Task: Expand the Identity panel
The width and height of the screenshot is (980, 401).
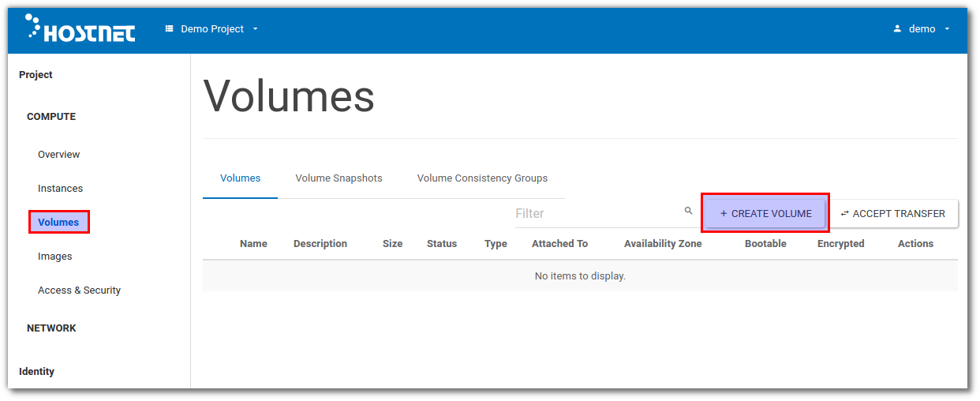Action: click(36, 372)
